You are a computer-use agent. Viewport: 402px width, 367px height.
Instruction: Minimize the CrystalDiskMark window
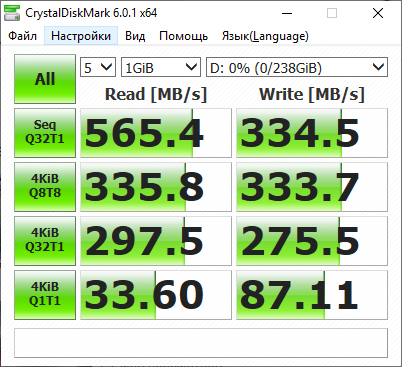[287, 13]
